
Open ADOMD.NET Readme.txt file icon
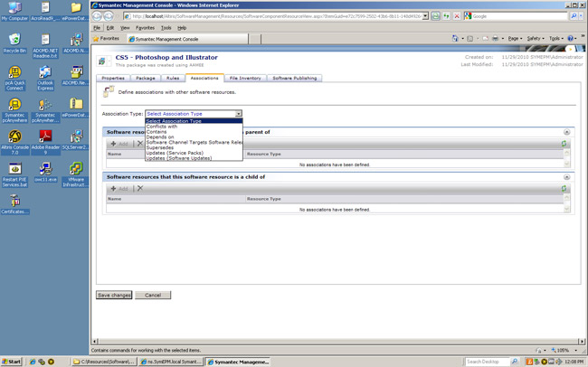pos(45,46)
